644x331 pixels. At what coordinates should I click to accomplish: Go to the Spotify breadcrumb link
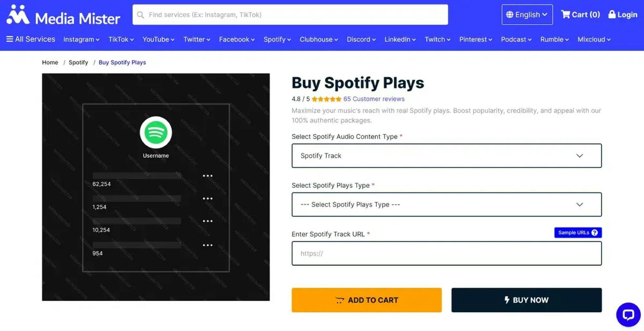pos(78,62)
